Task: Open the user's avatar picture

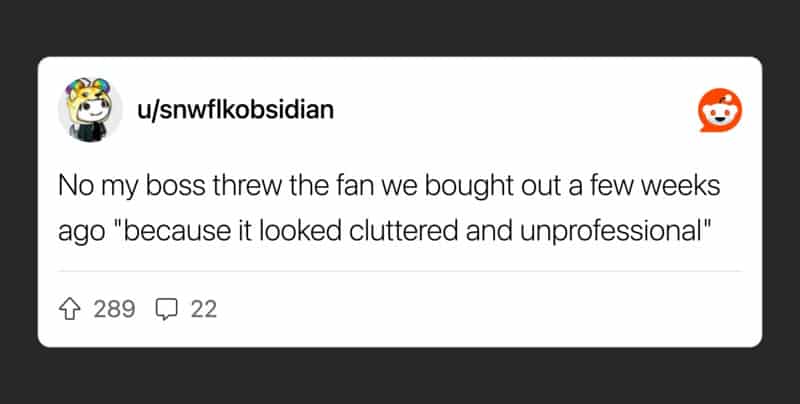Action: 90,110
